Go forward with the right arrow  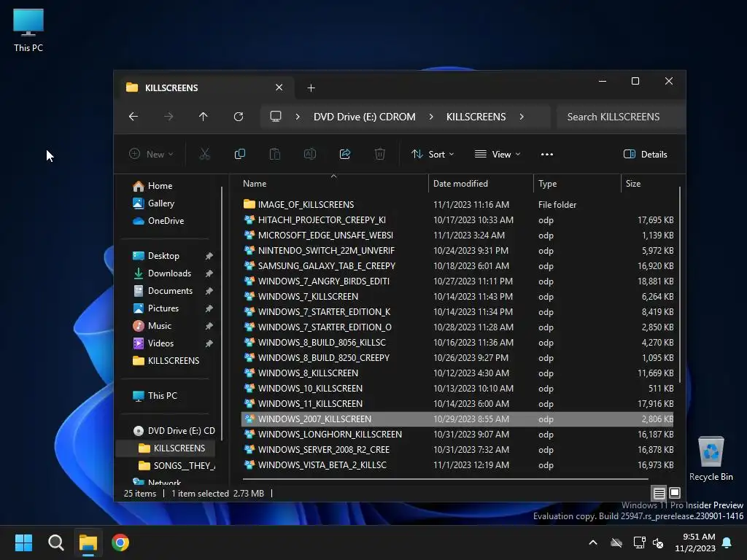point(169,117)
